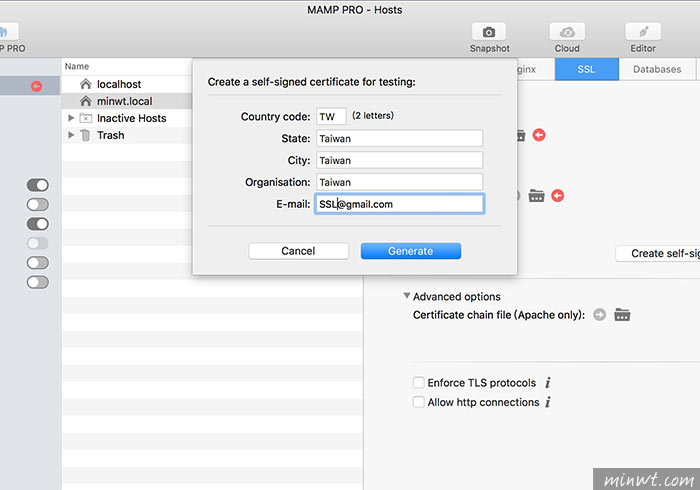Click the Create self-signed certificate button
700x490 pixels.
click(x=658, y=253)
